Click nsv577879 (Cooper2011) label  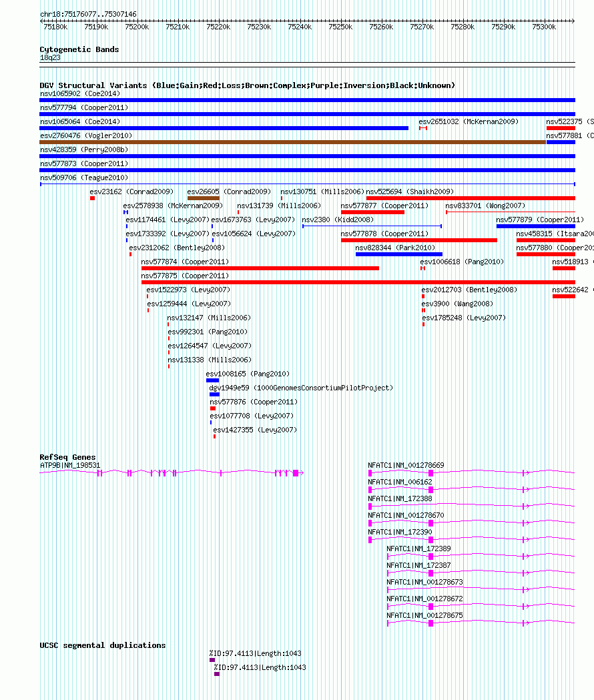tap(540, 220)
